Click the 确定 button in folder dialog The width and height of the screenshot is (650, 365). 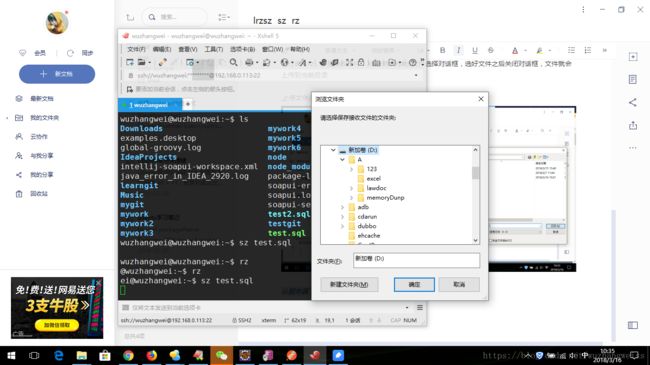click(x=414, y=285)
